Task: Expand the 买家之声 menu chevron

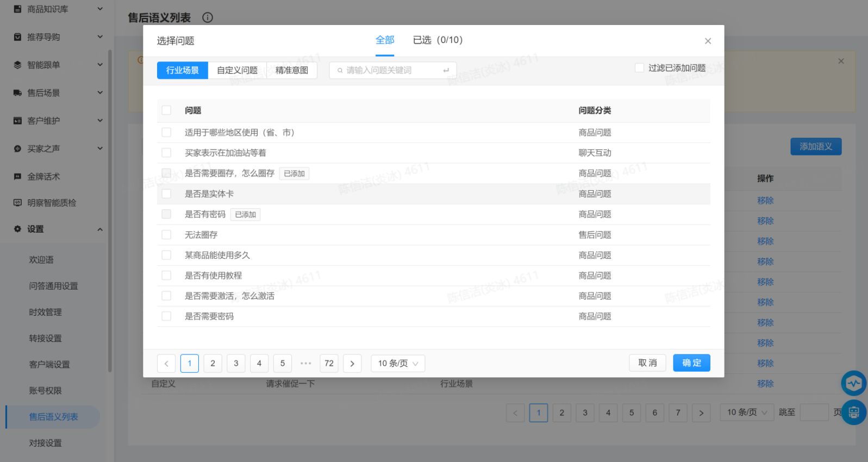Action: [x=100, y=148]
